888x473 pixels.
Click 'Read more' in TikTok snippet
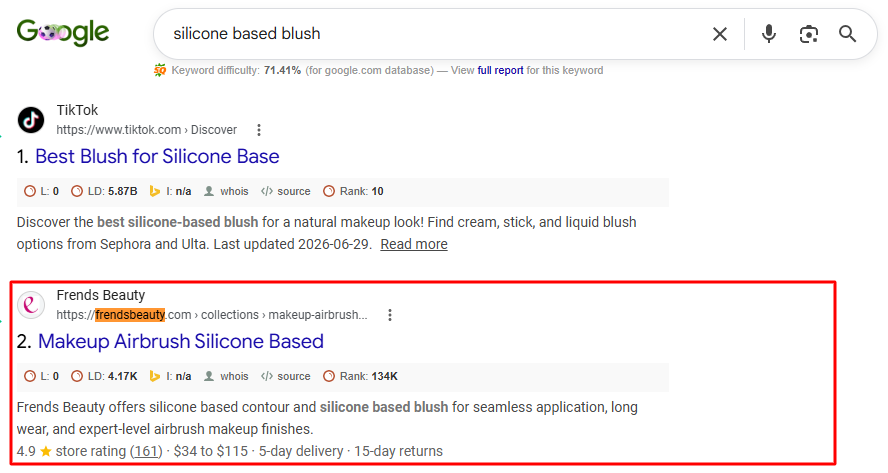[x=414, y=244]
